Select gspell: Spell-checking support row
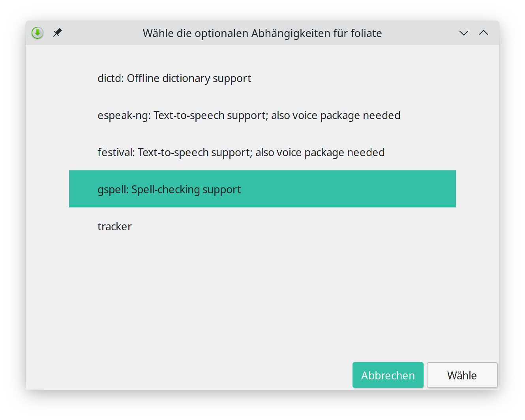Image resolution: width=525 pixels, height=420 pixels. pos(262,189)
